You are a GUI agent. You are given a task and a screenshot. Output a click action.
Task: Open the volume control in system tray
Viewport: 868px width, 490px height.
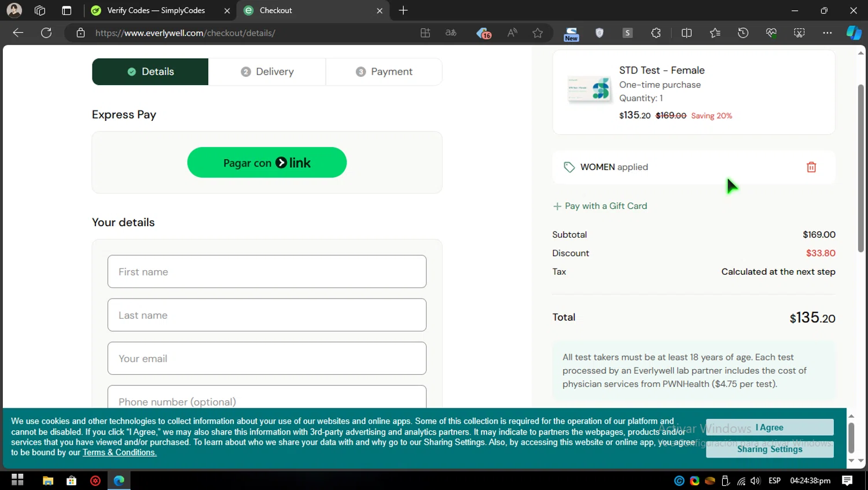pyautogui.click(x=755, y=481)
